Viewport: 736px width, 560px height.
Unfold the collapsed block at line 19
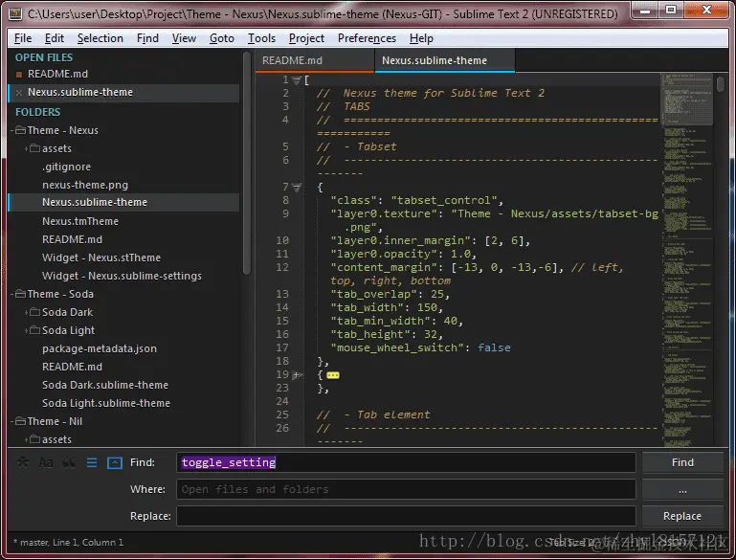296,375
